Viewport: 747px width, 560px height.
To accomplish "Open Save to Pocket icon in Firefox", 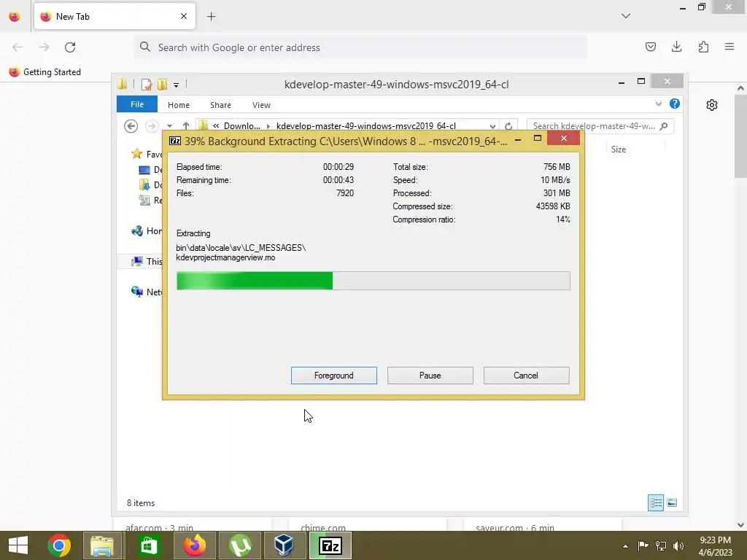I will coord(650,47).
